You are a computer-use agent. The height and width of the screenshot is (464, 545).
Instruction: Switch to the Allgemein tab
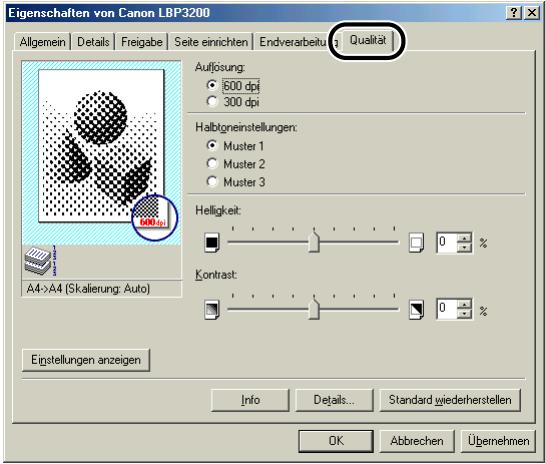pyautogui.click(x=42, y=42)
